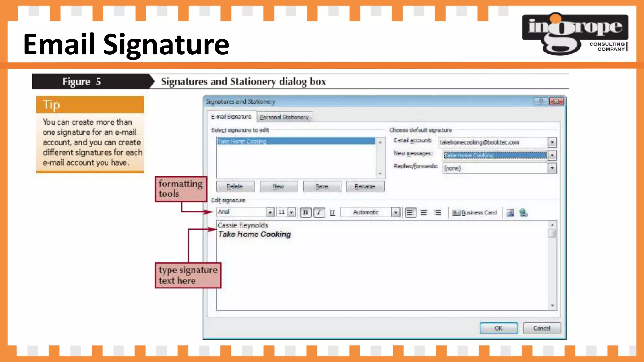Center the signature text
This screenshot has height=362, width=644.
pyautogui.click(x=424, y=212)
